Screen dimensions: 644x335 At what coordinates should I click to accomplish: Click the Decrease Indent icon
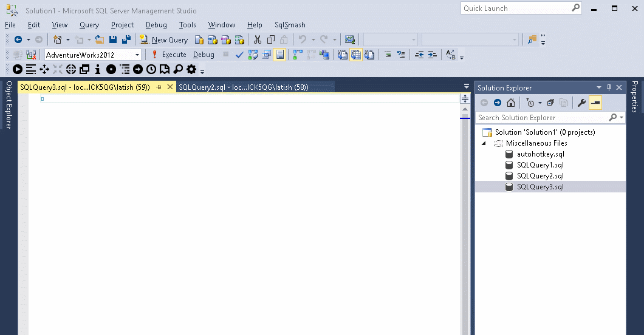[x=419, y=55]
